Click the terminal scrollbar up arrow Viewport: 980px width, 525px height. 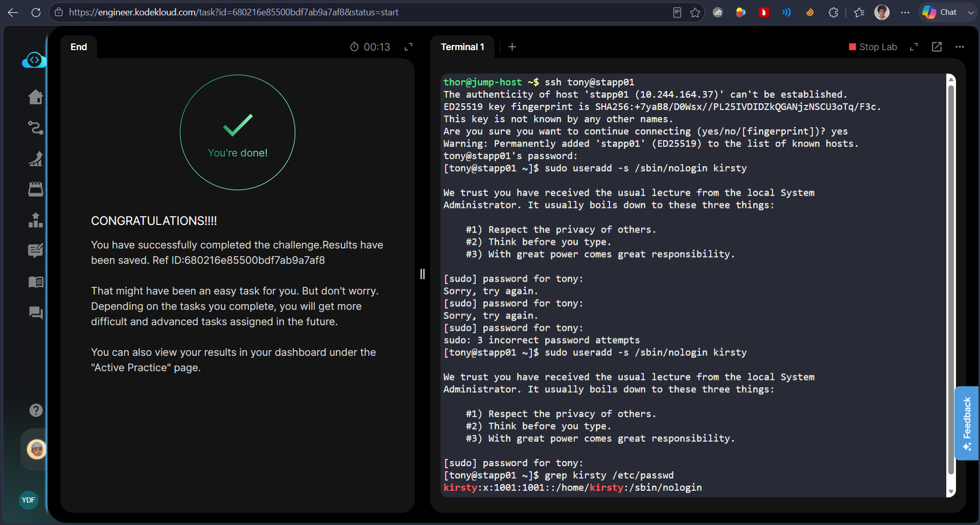[951, 79]
